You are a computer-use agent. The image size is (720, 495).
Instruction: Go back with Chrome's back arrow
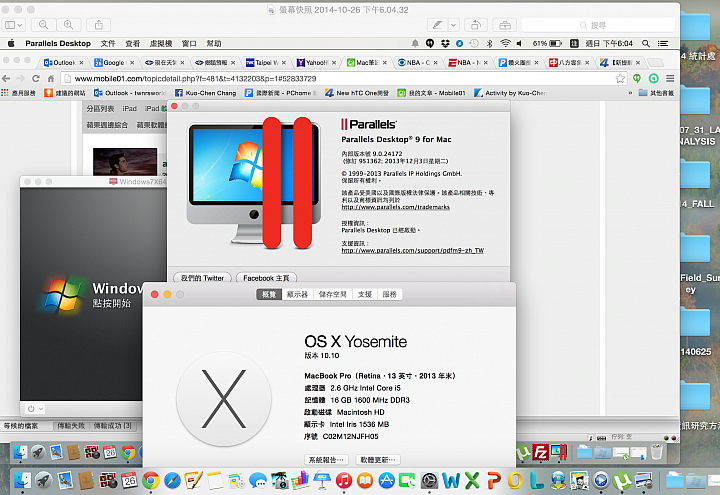(6, 79)
